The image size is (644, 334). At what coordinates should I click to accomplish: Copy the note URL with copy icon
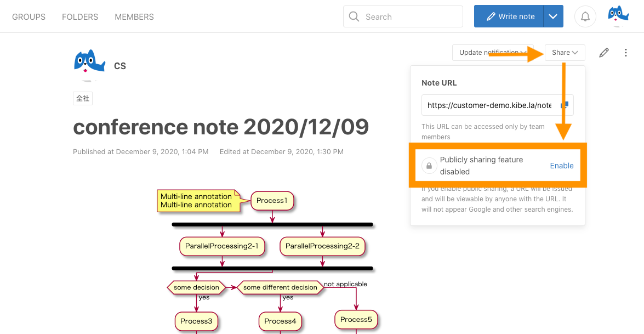click(x=565, y=105)
